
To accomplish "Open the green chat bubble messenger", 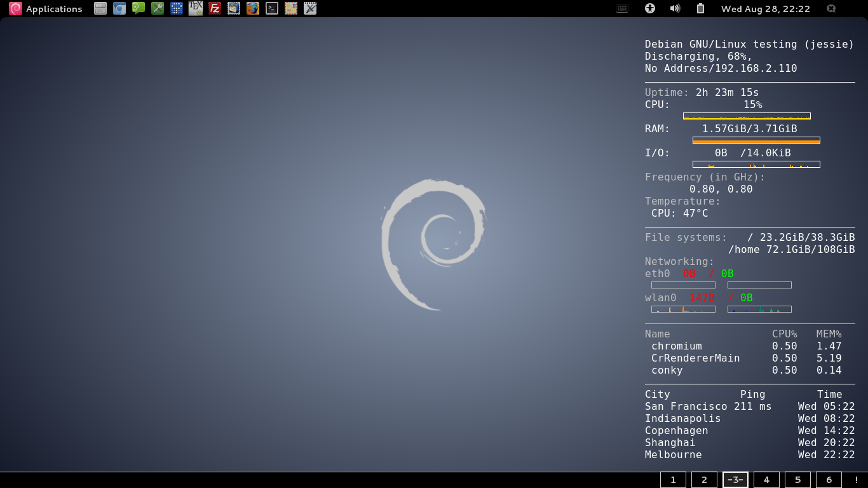I will click(138, 8).
